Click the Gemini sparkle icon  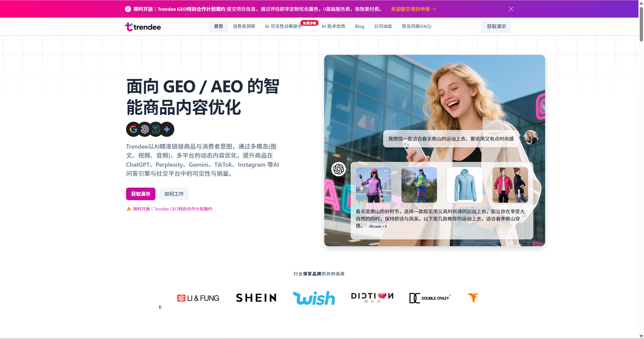click(167, 129)
